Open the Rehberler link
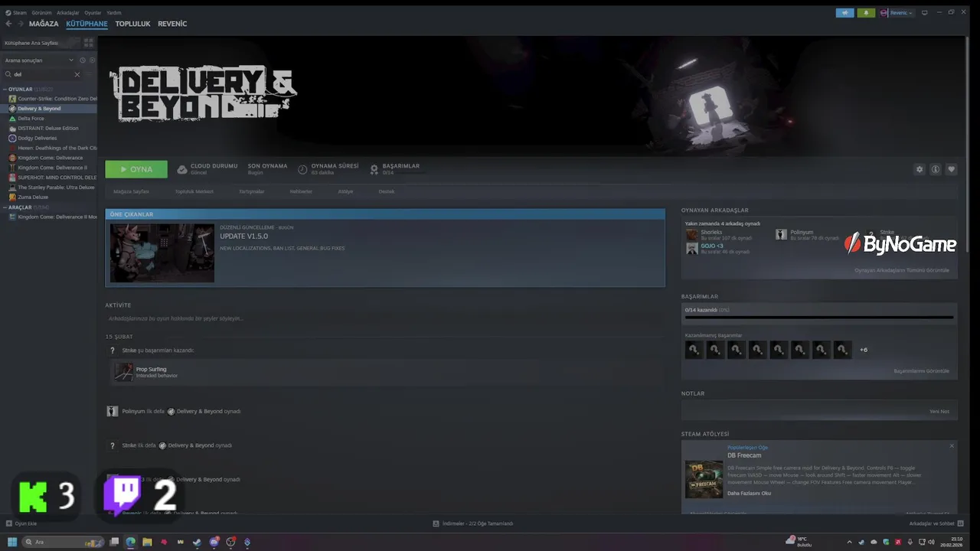Viewport: 980px width, 551px height. (301, 191)
